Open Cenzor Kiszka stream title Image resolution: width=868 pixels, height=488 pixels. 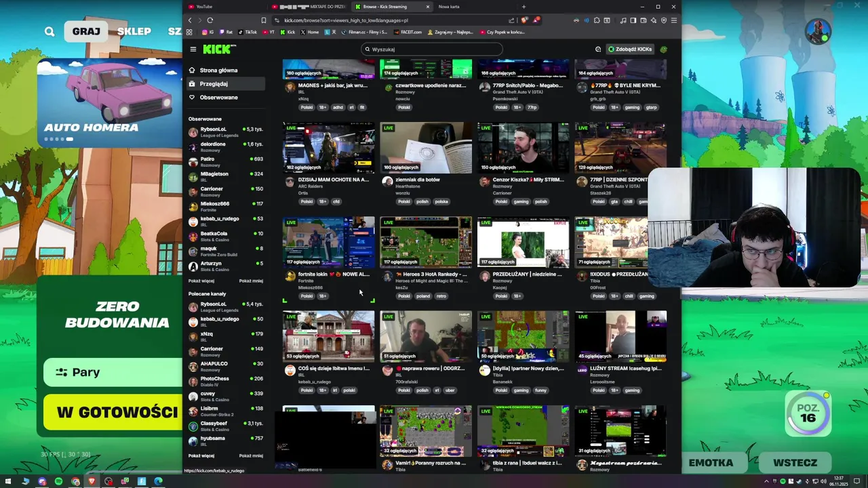528,180
